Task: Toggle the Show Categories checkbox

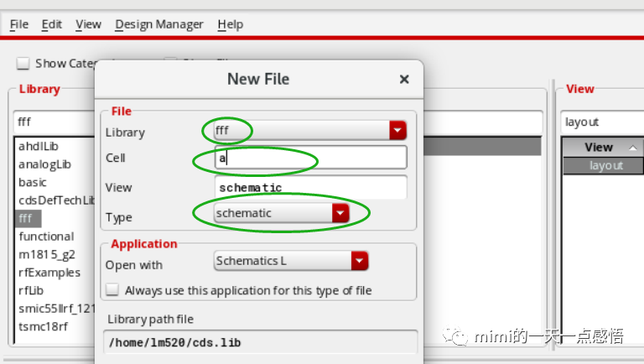Action: click(23, 63)
